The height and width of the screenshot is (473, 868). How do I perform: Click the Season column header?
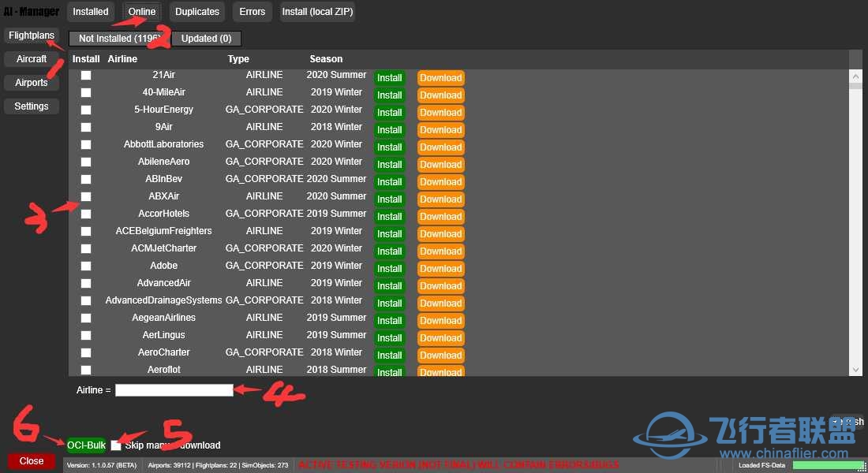point(326,58)
